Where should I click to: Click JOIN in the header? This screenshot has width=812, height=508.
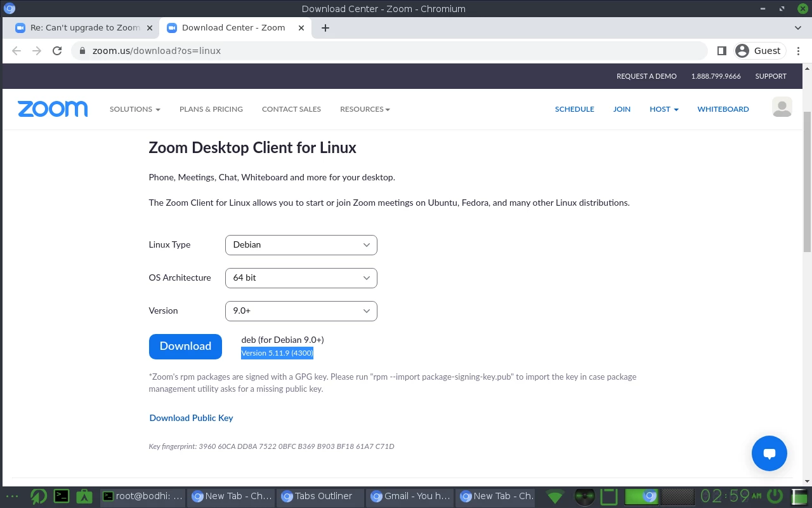coord(622,109)
